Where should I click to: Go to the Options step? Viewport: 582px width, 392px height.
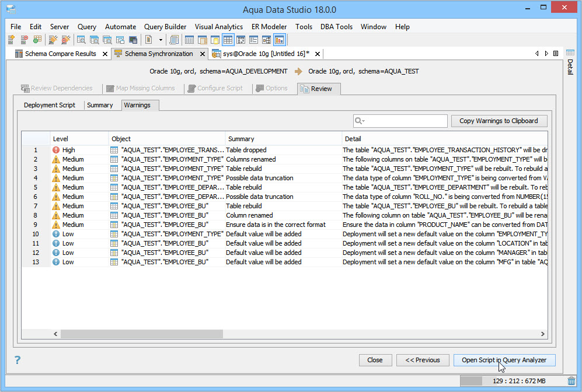point(271,88)
